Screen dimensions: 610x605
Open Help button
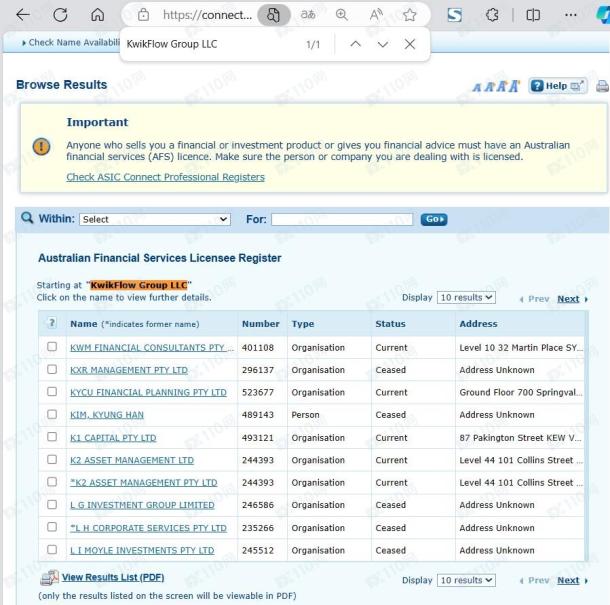point(557,86)
